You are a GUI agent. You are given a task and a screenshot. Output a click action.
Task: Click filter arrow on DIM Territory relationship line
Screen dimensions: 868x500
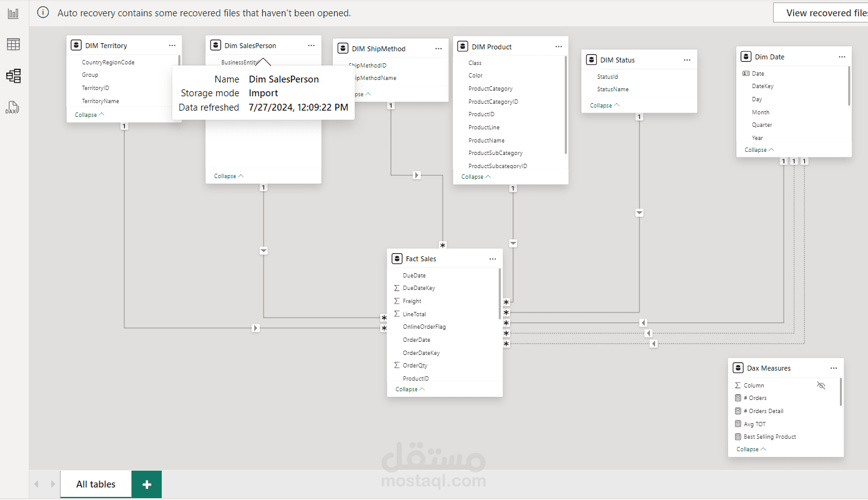255,327
